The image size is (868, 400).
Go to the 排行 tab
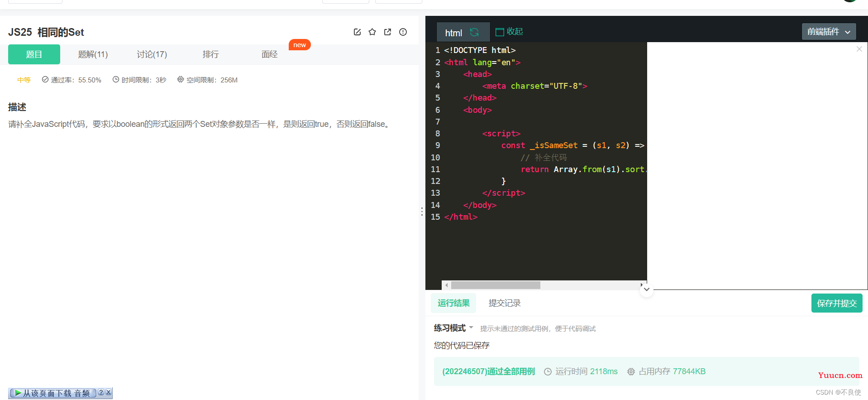pyautogui.click(x=210, y=54)
